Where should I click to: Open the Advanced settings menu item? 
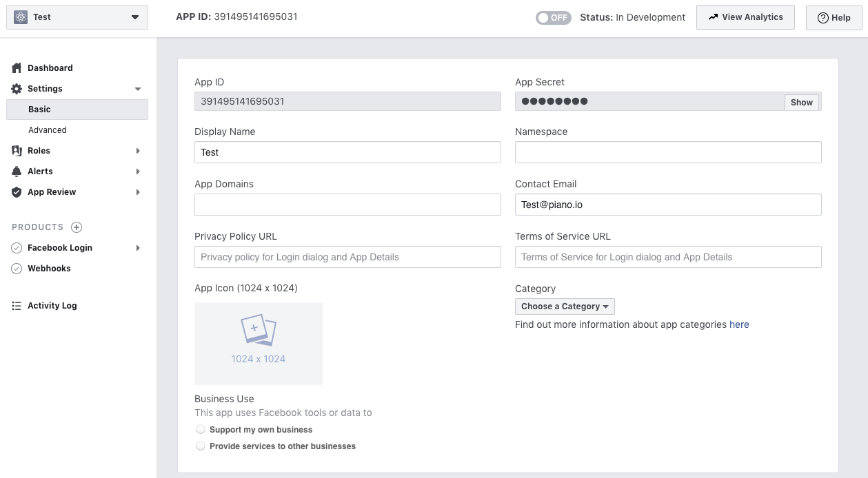[48, 130]
